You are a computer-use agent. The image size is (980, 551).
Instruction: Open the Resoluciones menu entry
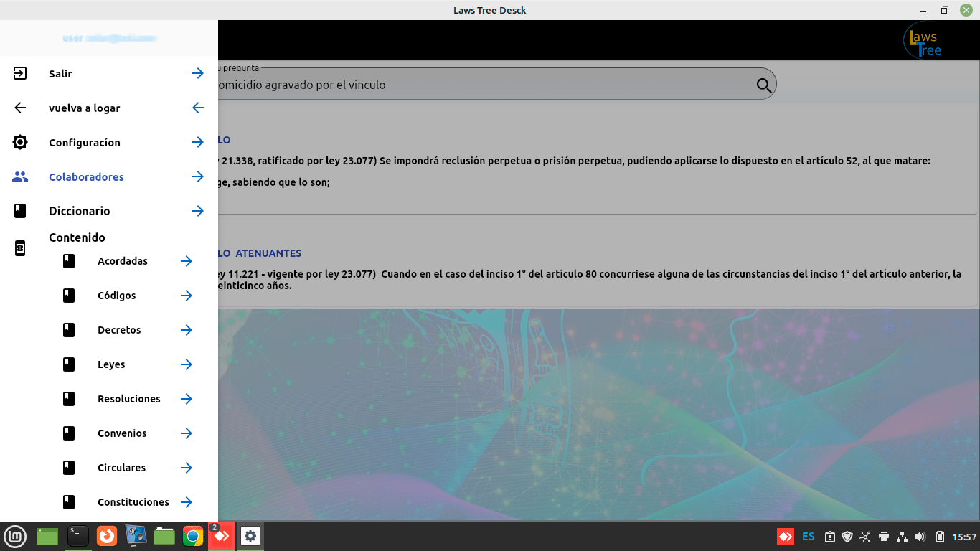[129, 399]
